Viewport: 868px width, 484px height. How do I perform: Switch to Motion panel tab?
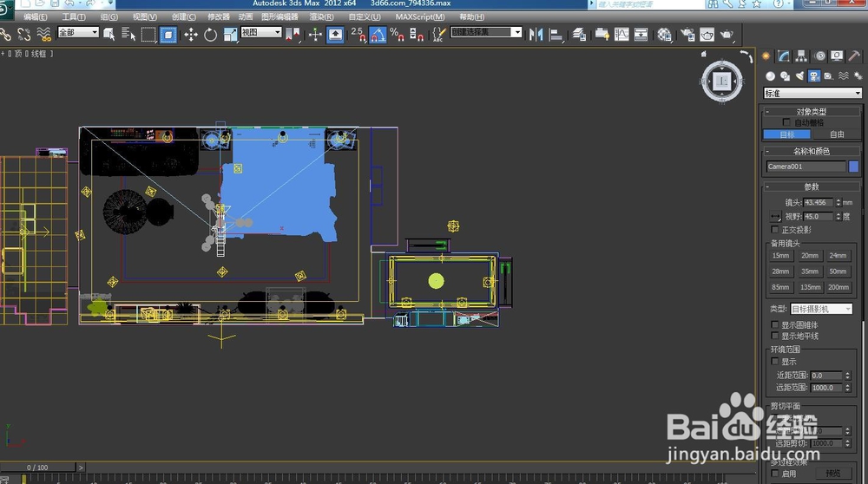pyautogui.click(x=820, y=56)
